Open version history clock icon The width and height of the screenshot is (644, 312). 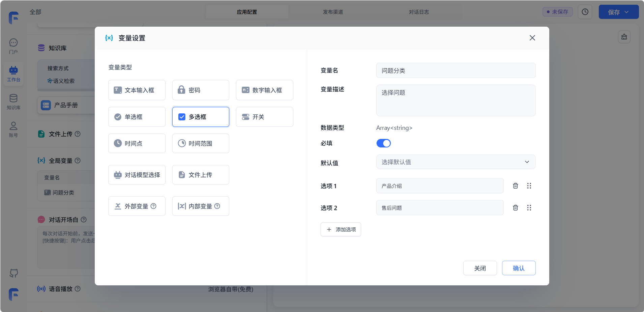[585, 12]
